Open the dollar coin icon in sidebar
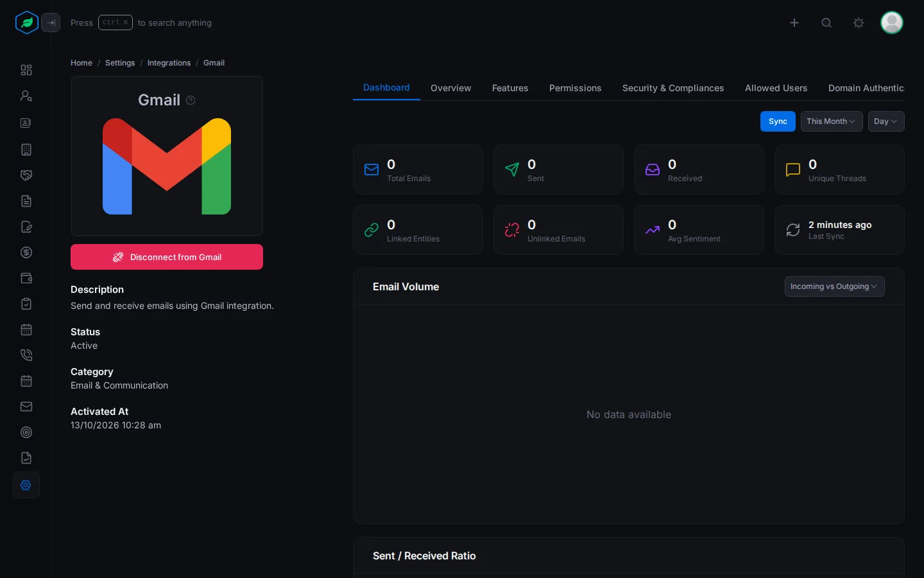Screen dimensions: 924x578 pyautogui.click(x=26, y=252)
